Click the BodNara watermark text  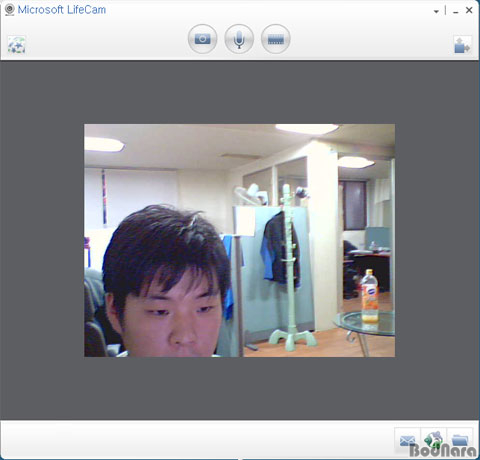tap(443, 450)
